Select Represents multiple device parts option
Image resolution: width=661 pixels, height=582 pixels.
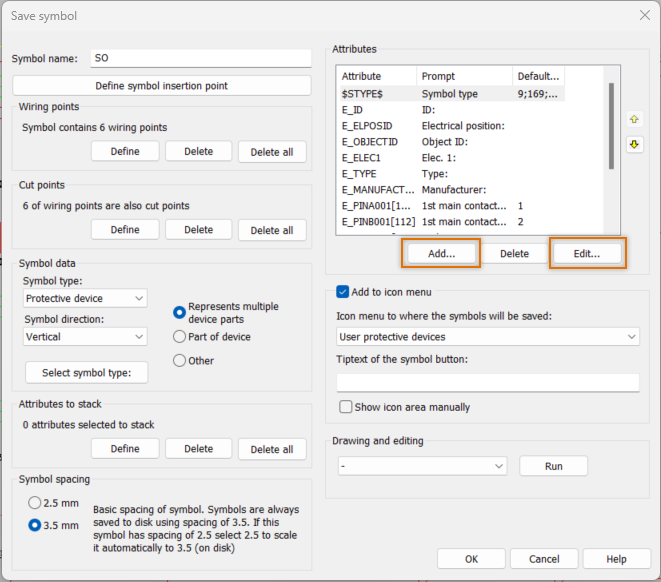179,312
